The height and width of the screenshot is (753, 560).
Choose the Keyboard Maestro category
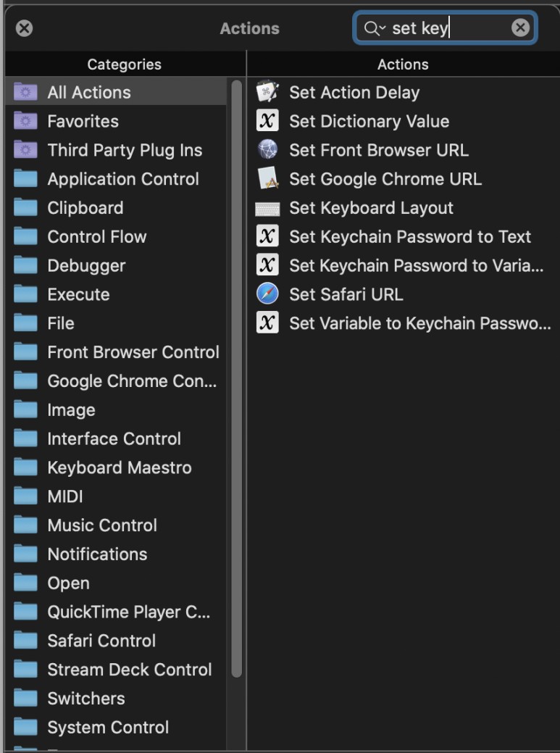pos(119,467)
